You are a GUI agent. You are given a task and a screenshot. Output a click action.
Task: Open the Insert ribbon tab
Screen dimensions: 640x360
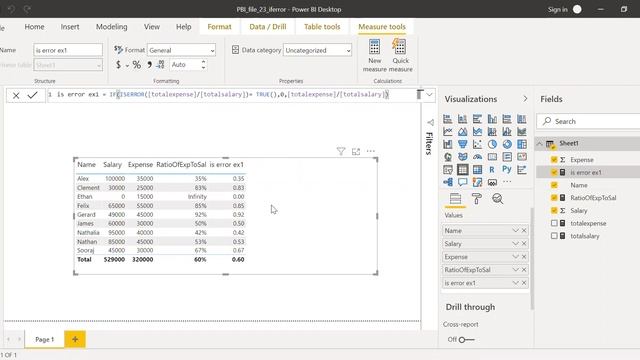point(70,27)
